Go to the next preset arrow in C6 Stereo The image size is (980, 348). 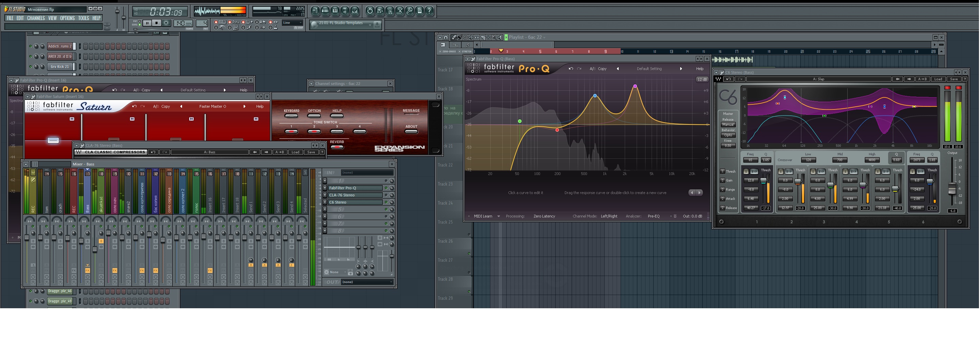coord(909,79)
